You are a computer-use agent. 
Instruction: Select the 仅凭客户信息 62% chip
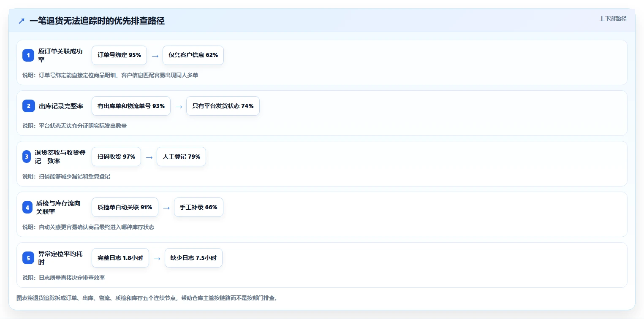[193, 55]
